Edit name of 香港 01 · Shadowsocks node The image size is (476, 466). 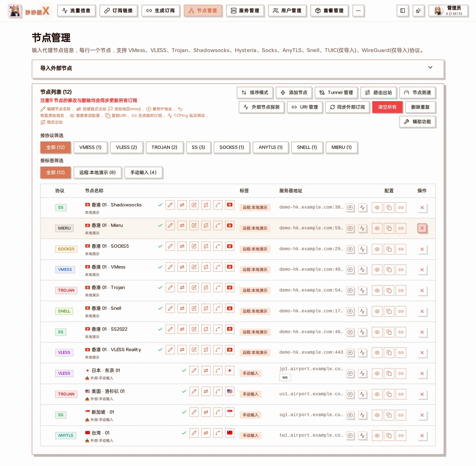point(170,205)
